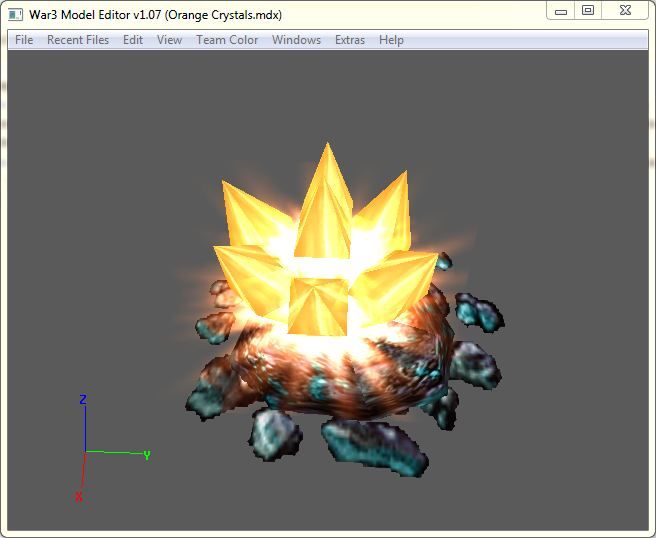The height and width of the screenshot is (538, 656).
Task: Open the Recent Files menu
Action: 78,40
